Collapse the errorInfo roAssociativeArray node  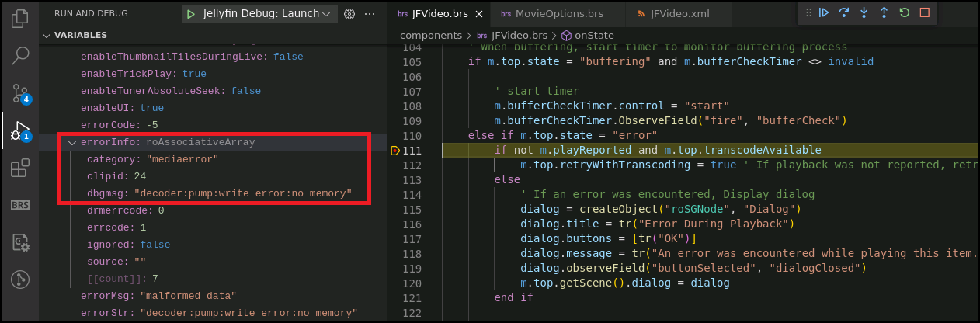click(72, 143)
